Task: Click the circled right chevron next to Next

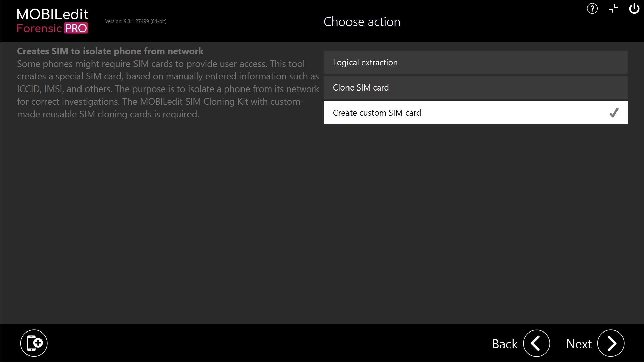Action: pos(610,343)
